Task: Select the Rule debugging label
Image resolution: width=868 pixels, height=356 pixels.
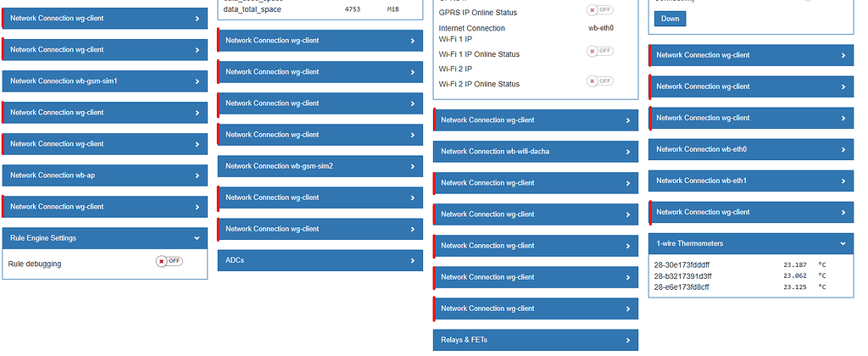Action: (x=35, y=264)
